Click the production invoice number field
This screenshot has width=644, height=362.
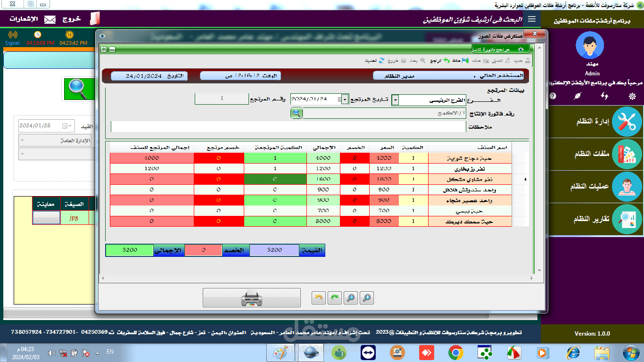pyautogui.click(x=384, y=113)
